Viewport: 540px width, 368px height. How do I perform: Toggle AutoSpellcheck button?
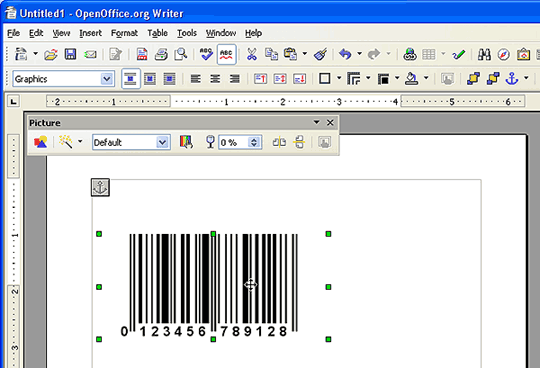226,54
